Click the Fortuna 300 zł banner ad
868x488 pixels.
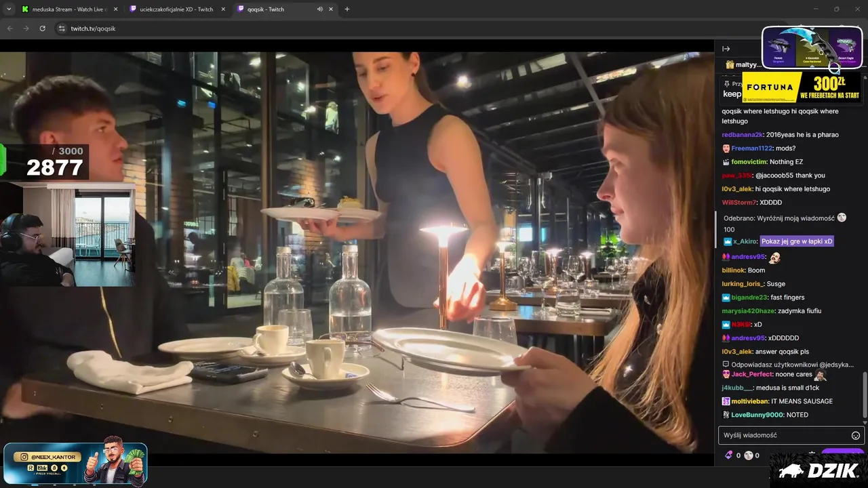click(x=802, y=87)
